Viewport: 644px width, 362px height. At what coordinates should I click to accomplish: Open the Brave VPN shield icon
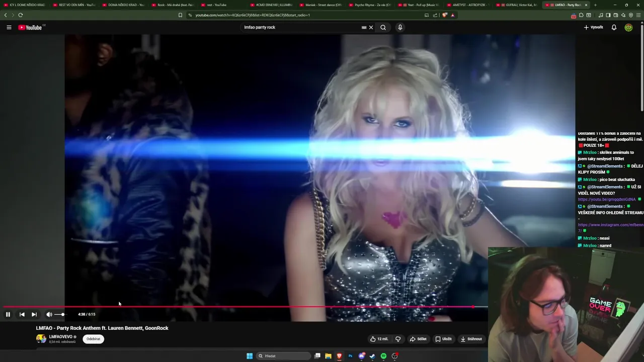pyautogui.click(x=631, y=15)
